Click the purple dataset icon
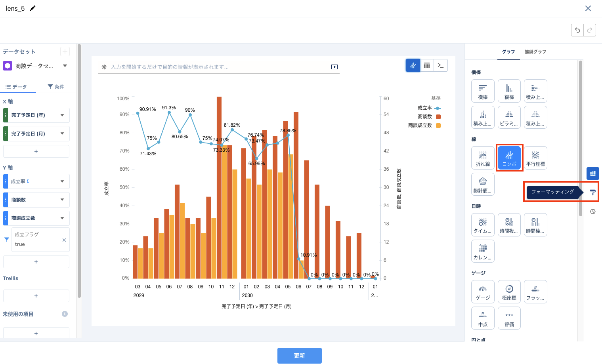 [x=8, y=66]
